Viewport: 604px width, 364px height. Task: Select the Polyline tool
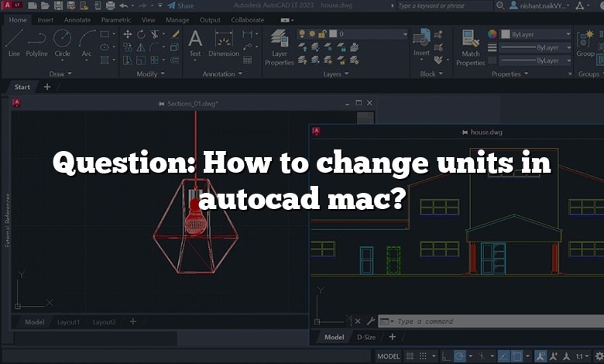36,43
